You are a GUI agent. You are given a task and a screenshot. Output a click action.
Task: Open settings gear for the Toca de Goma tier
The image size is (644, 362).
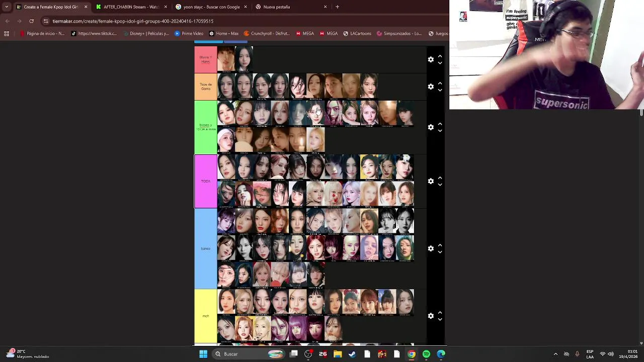click(431, 86)
